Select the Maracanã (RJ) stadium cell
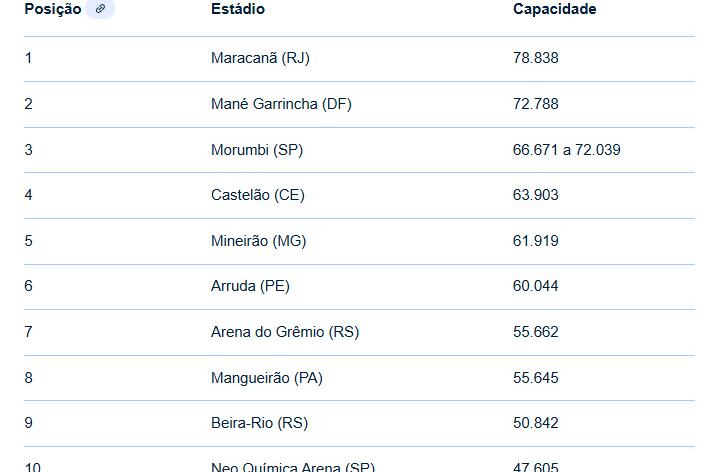The width and height of the screenshot is (708, 472). pos(260,58)
